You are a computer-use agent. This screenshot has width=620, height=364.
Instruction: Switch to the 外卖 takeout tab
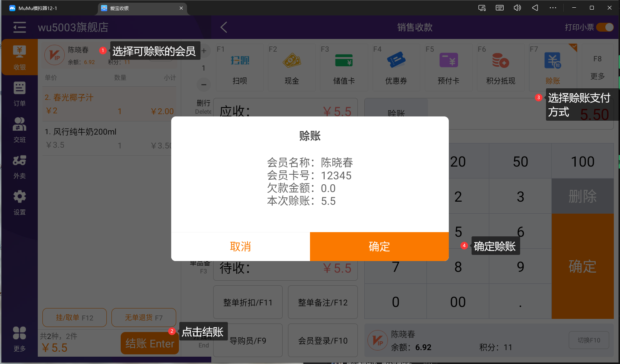tap(20, 167)
